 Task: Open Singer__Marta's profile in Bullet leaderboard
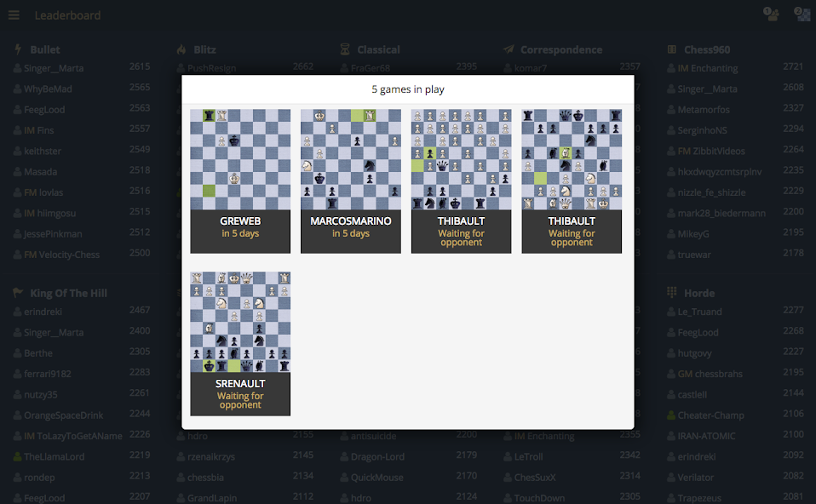coord(53,67)
